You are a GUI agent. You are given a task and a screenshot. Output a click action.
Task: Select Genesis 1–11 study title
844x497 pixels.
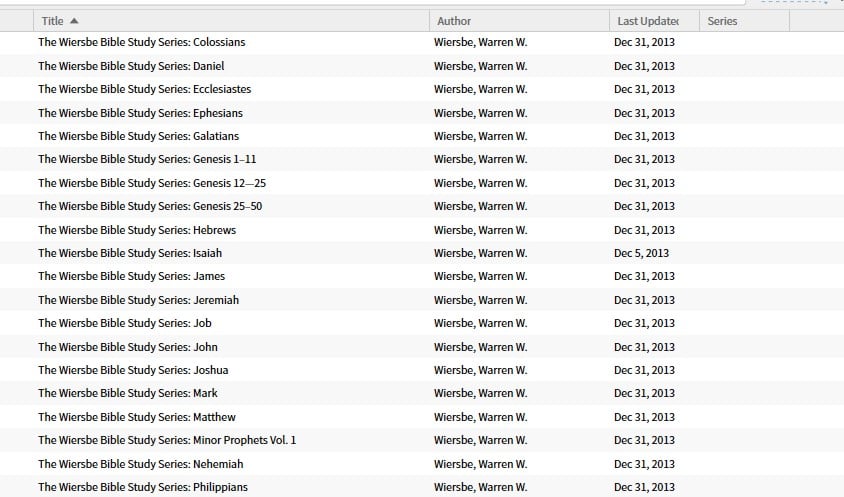point(147,159)
